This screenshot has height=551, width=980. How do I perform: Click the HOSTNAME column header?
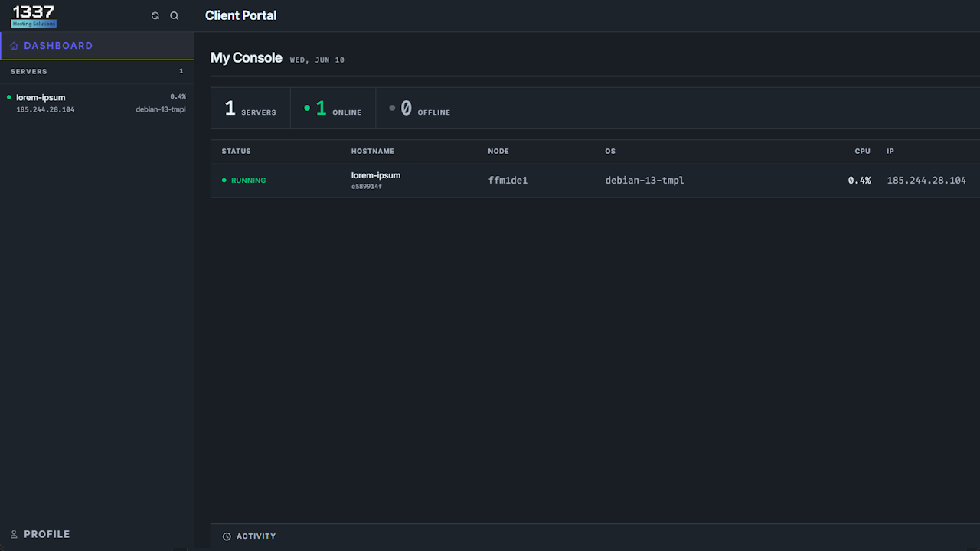[x=373, y=152]
